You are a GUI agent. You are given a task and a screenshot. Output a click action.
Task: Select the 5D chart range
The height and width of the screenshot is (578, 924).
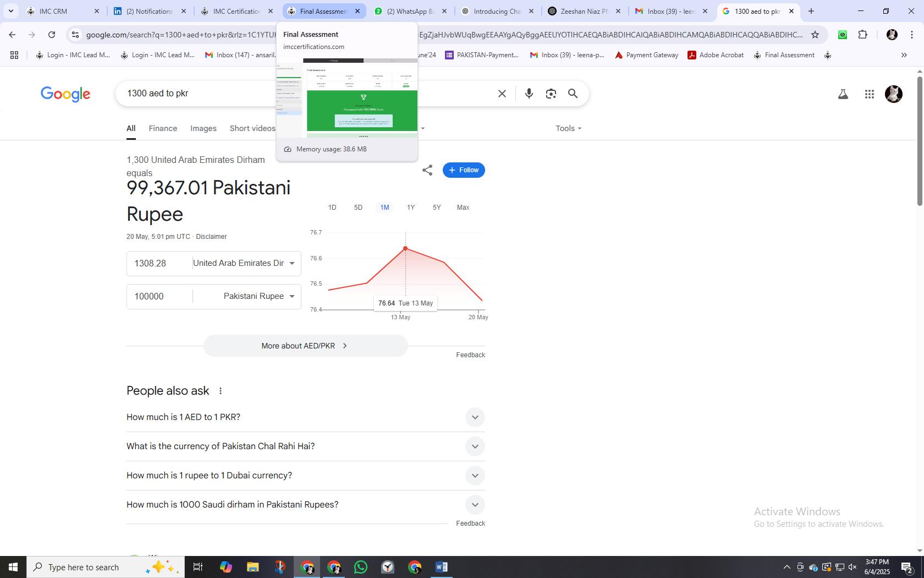[x=358, y=208]
